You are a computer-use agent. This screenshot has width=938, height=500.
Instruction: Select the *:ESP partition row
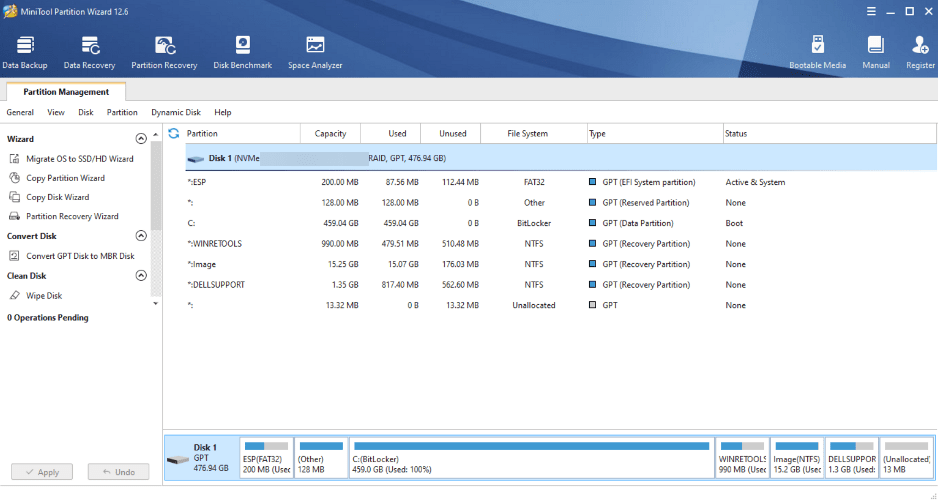561,182
